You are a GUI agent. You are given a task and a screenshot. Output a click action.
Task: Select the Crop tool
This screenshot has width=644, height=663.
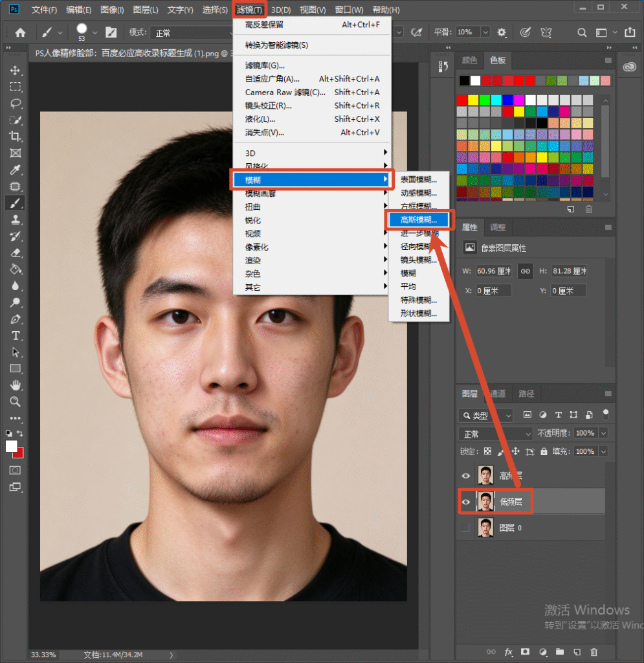[16, 136]
